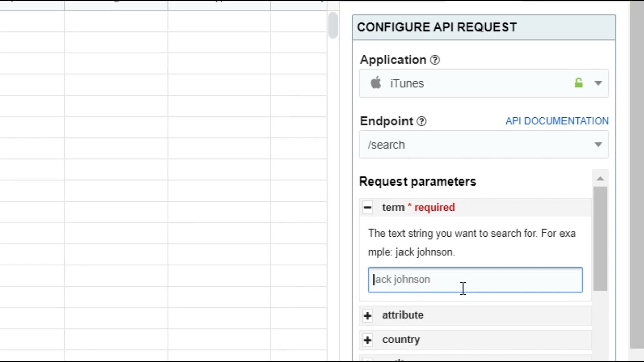Click the '* required' red text

(x=431, y=207)
